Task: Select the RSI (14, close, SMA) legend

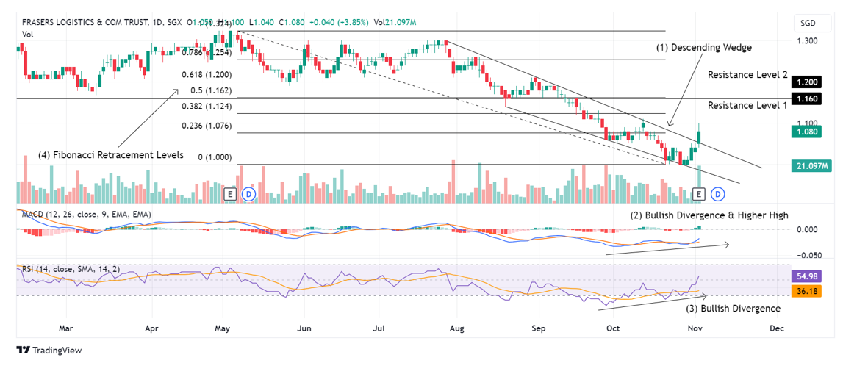Action: click(x=71, y=269)
